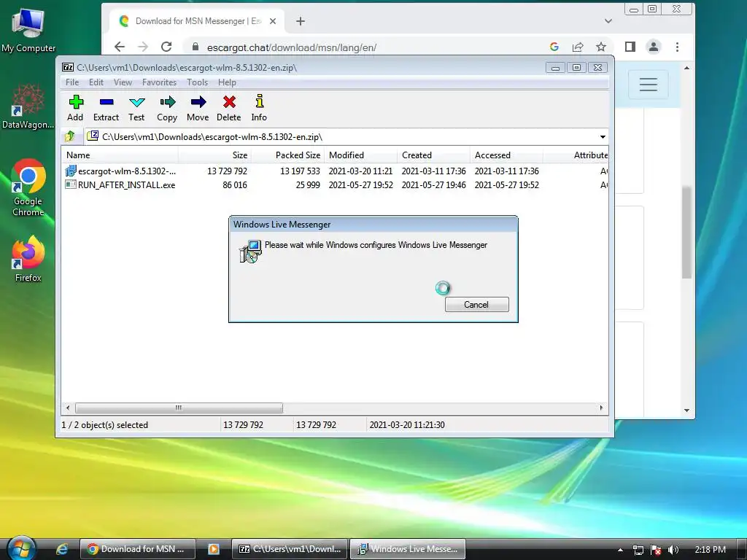Screen dimensions: 747x560
Task: Open a new Chrome tab
Action: (x=301, y=21)
